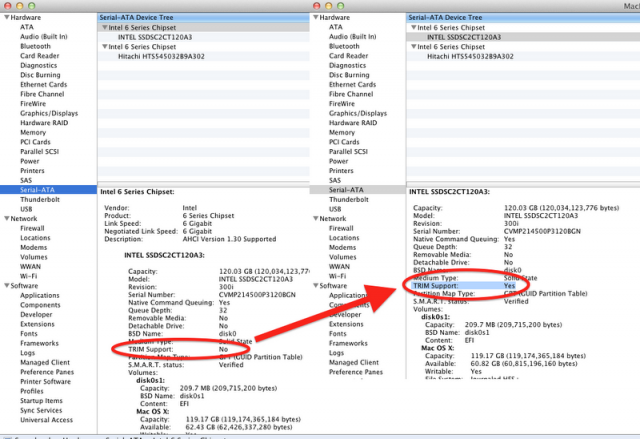Viewport: 640px width, 439px height.
Task: Select INTEL SSDSC2CT120A3 device in right window tree
Action: tap(464, 37)
